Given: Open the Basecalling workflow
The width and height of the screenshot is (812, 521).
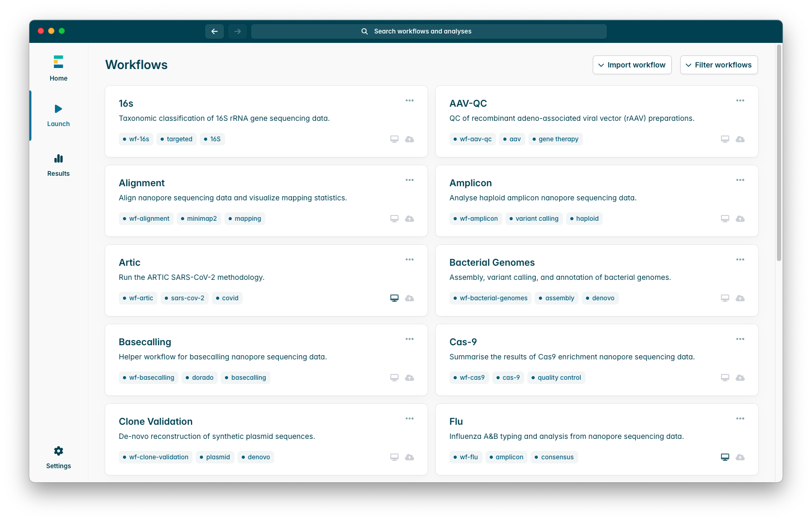Looking at the screenshot, I should pyautogui.click(x=145, y=342).
